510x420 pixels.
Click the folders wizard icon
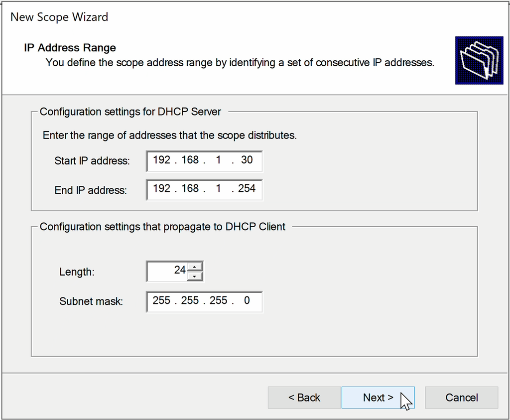point(479,60)
